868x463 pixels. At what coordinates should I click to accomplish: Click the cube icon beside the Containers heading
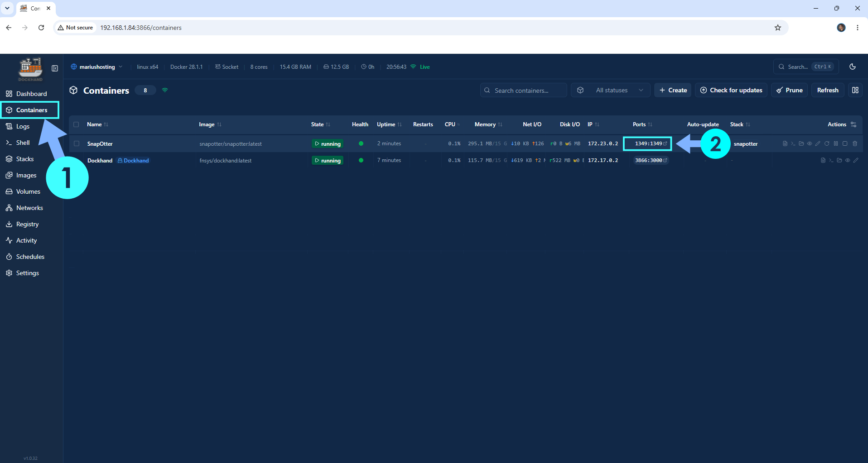point(73,90)
